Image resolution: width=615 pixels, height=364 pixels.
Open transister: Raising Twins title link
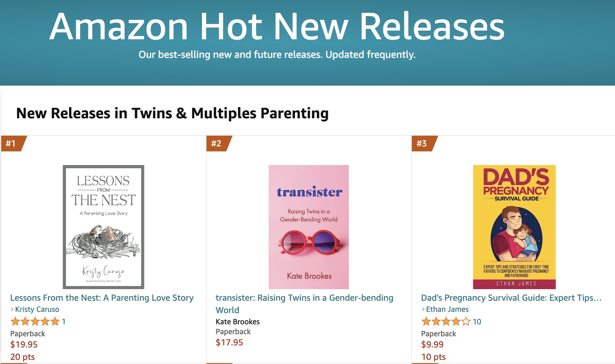pyautogui.click(x=305, y=304)
